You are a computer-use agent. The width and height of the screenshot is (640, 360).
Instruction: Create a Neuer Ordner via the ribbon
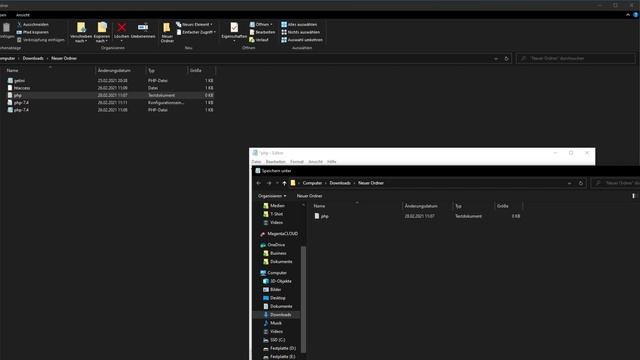(167, 32)
